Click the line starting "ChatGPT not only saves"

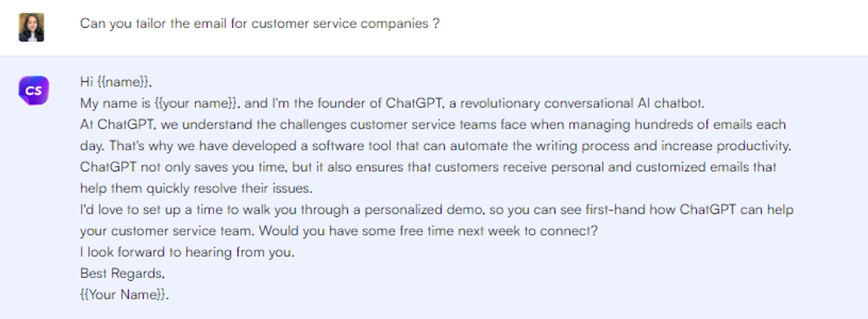point(428,167)
